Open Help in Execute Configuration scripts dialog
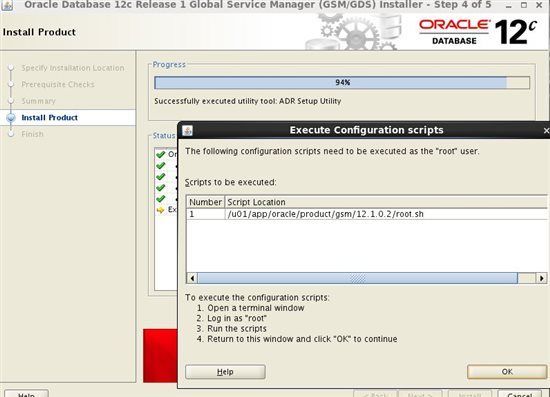The width and height of the screenshot is (550, 397). [x=225, y=372]
